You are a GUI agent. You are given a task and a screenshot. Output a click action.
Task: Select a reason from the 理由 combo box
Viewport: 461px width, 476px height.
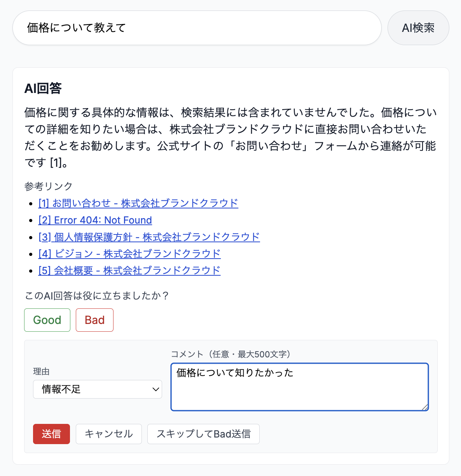pyautogui.click(x=97, y=389)
